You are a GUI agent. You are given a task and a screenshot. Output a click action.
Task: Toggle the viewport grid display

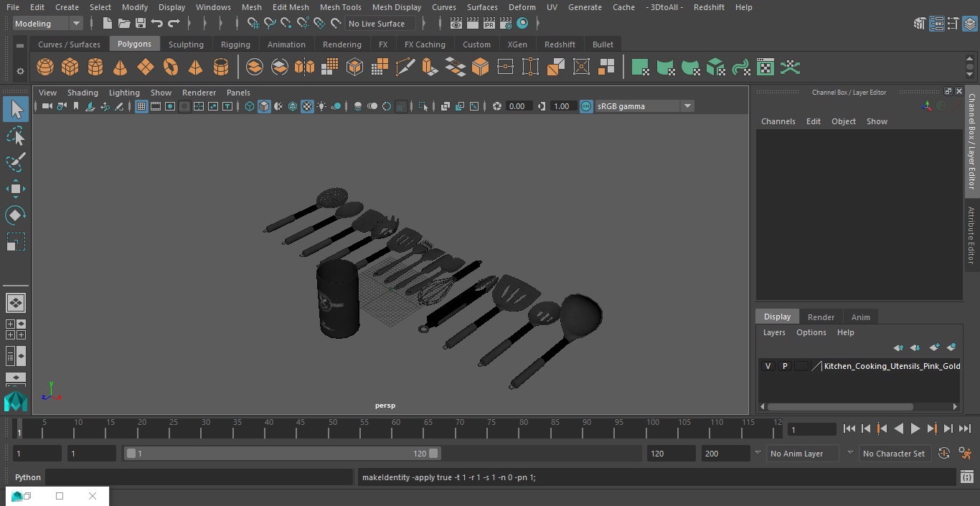coord(141,106)
